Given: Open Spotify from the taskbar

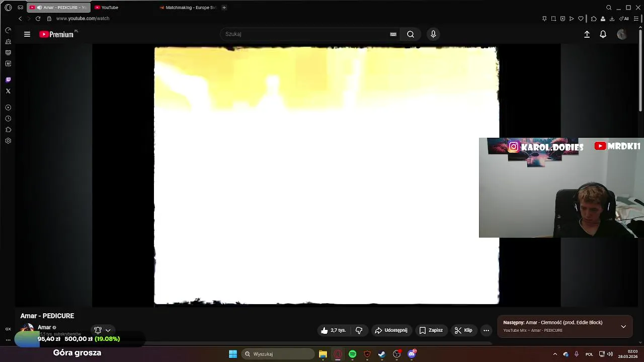Looking at the screenshot, I should [353, 354].
